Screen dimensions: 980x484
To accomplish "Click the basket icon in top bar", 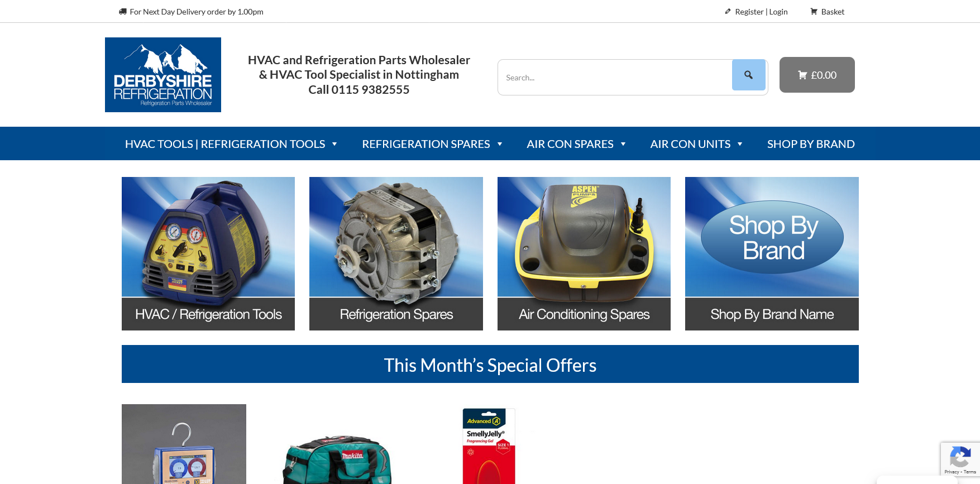I will point(814,11).
